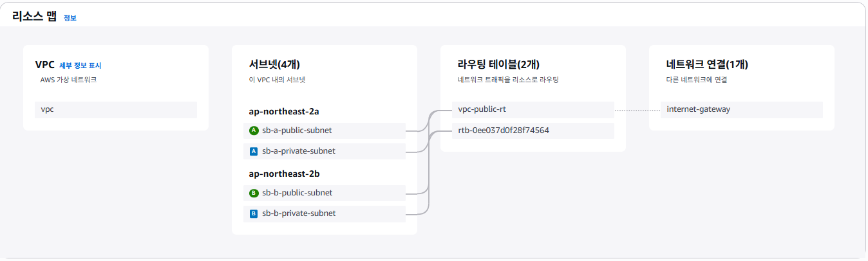This screenshot has width=868, height=261.
Task: Click the green B badge on sb-b-public-subnet
Action: [x=254, y=193]
